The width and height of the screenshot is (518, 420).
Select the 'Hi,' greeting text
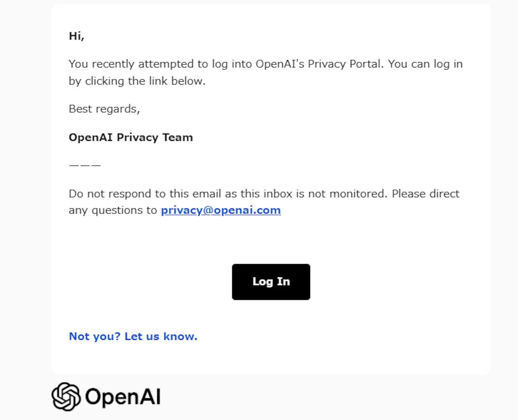76,36
